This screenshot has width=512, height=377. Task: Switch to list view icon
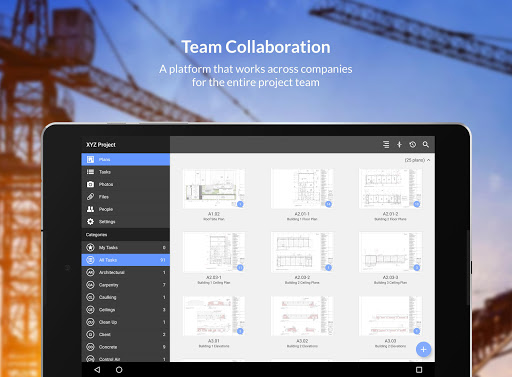[386, 144]
